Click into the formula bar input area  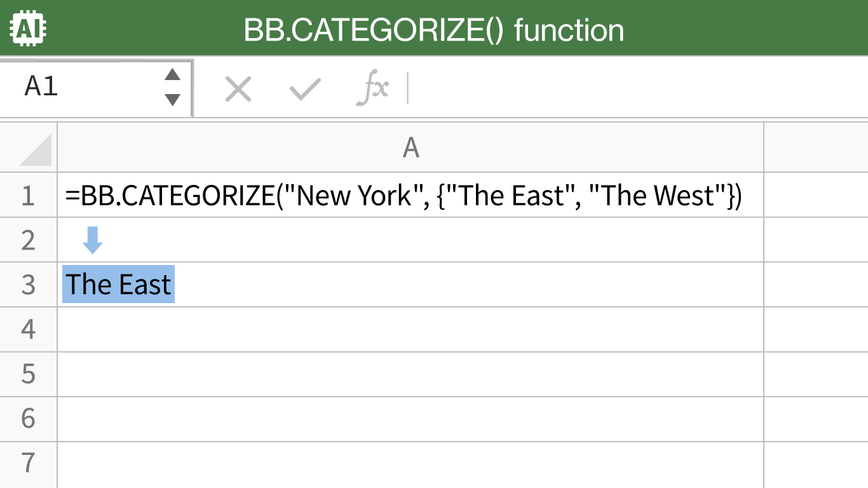pyautogui.click(x=635, y=89)
